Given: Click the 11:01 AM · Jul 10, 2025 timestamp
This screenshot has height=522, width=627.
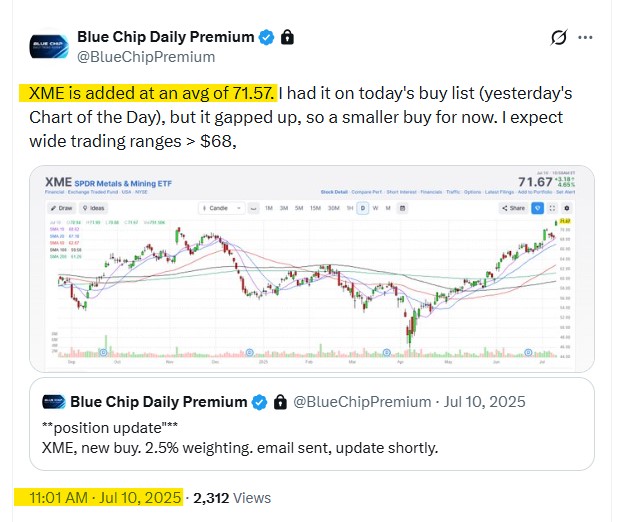Looking at the screenshot, I should pyautogui.click(x=98, y=497).
